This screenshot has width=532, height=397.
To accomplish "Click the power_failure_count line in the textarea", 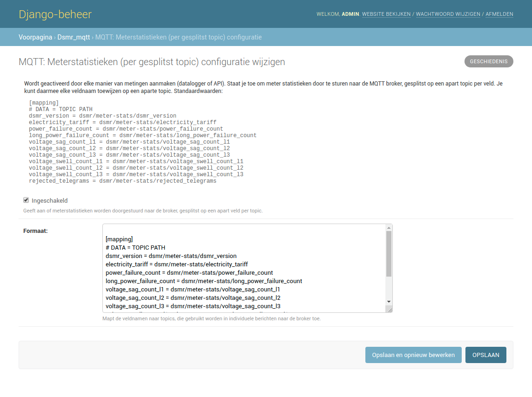I will tap(189, 273).
